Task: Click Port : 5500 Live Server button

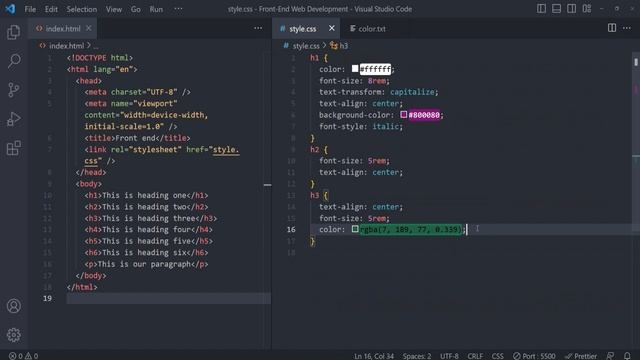Action: click(534, 356)
